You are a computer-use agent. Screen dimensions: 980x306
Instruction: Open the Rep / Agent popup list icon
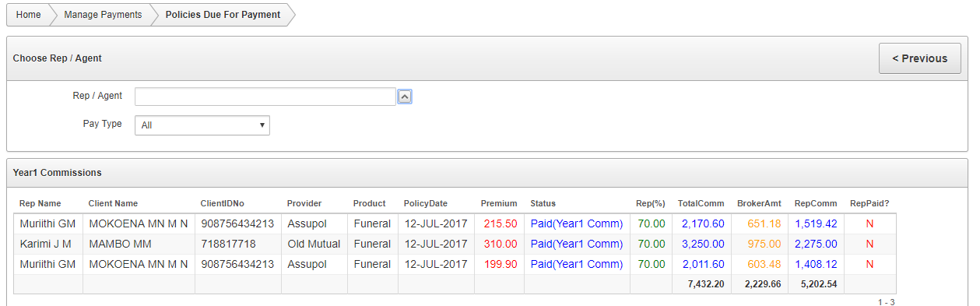point(405,97)
